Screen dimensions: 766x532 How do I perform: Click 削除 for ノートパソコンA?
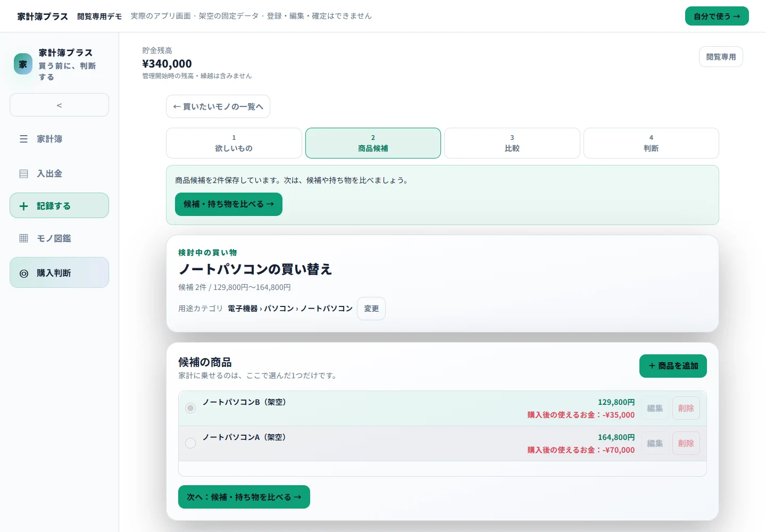click(686, 443)
